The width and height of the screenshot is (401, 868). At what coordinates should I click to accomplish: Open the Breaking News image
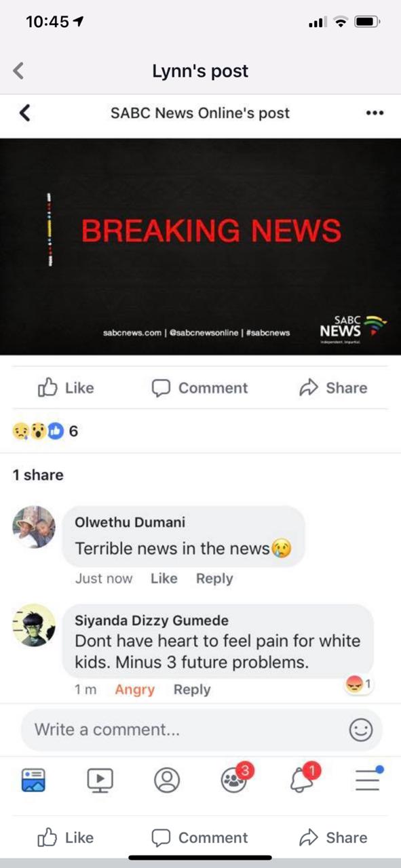pos(200,246)
